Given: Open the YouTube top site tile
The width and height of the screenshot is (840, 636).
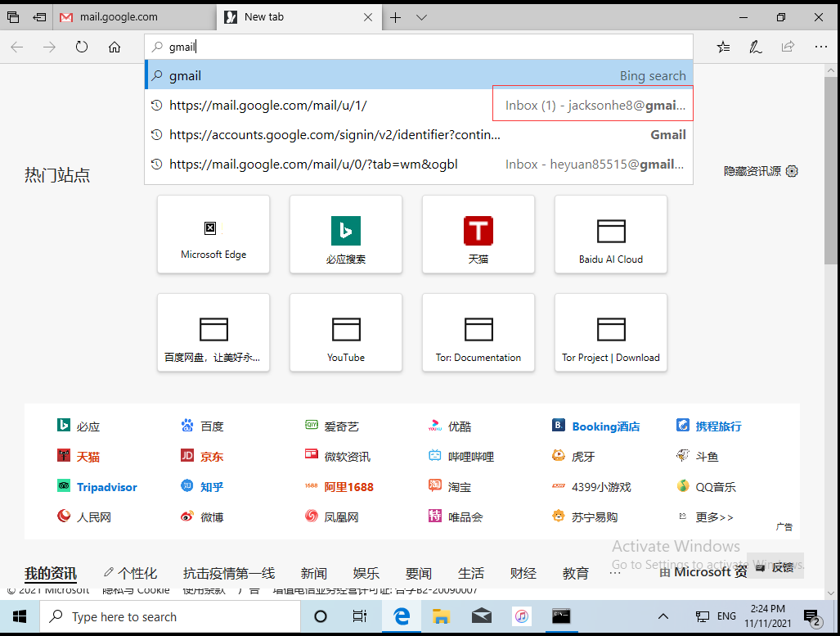Looking at the screenshot, I should coord(345,332).
